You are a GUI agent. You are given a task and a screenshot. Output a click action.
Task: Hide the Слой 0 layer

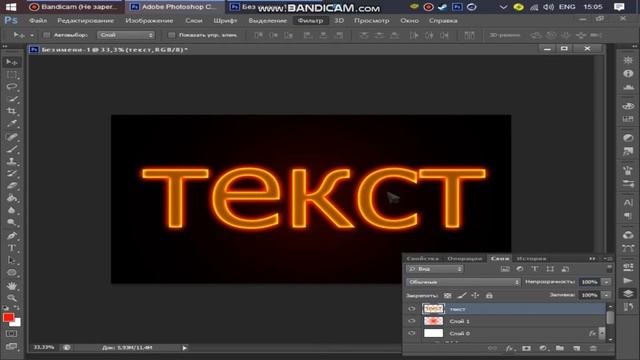pyautogui.click(x=411, y=333)
